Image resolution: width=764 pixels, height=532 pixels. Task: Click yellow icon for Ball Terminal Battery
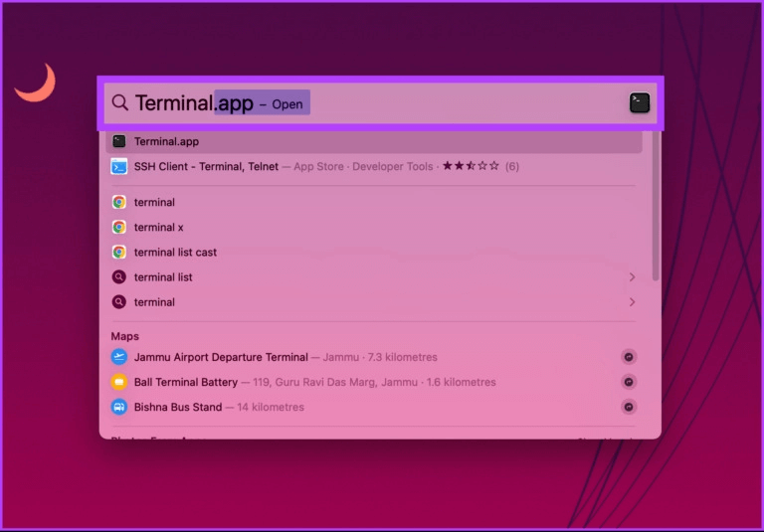[x=119, y=382]
